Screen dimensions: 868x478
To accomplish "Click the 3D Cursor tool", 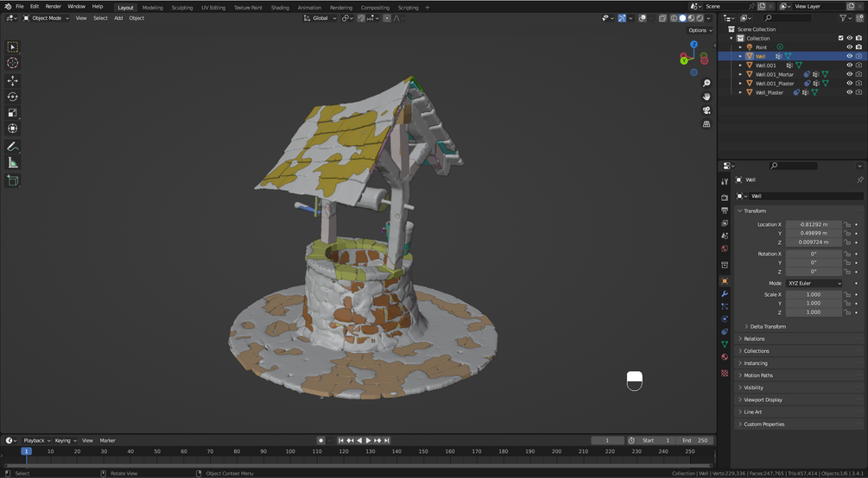I will (12, 63).
